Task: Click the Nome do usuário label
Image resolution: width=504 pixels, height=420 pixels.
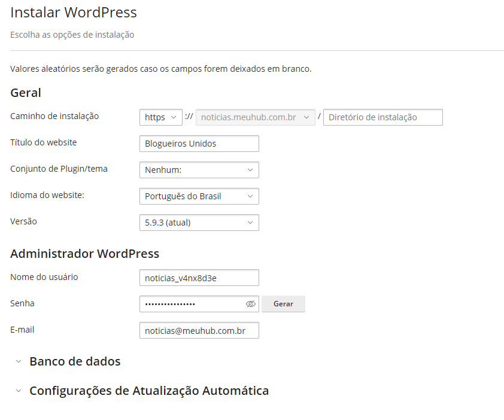Action: pos(44,278)
